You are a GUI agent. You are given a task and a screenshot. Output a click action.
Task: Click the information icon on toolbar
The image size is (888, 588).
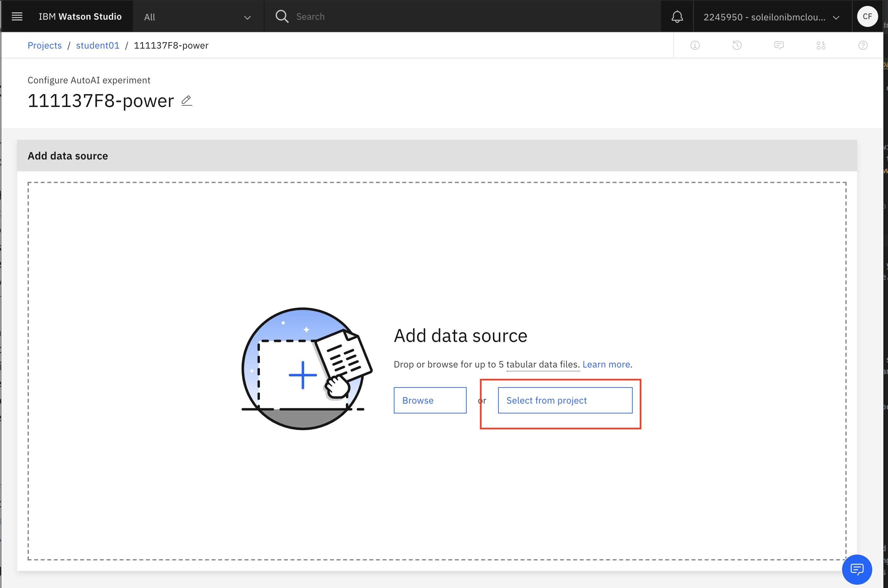click(x=694, y=45)
